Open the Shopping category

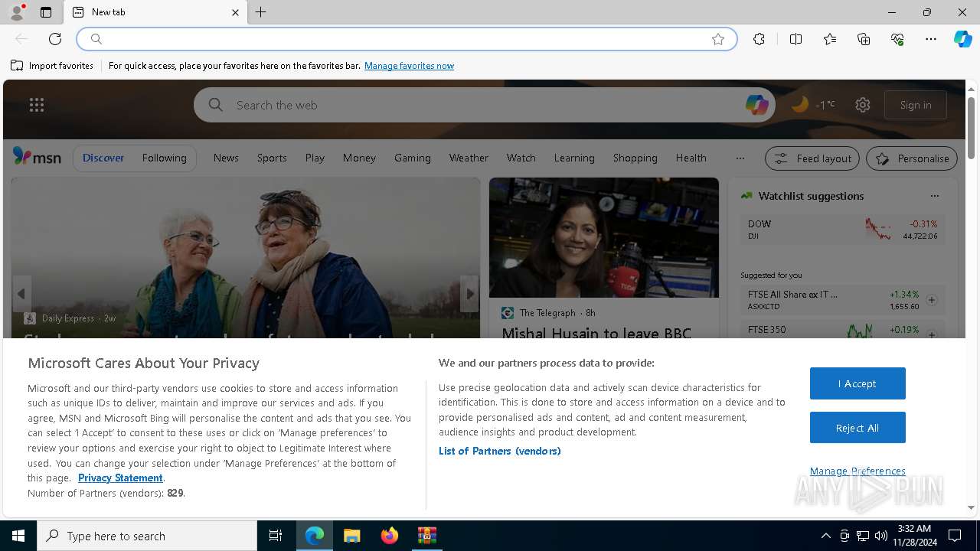[635, 158]
